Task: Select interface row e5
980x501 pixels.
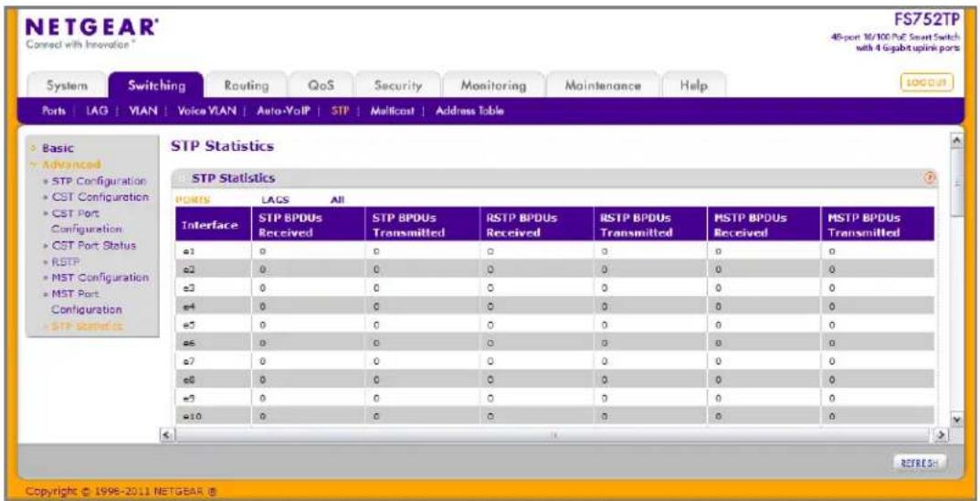Action: click(553, 325)
